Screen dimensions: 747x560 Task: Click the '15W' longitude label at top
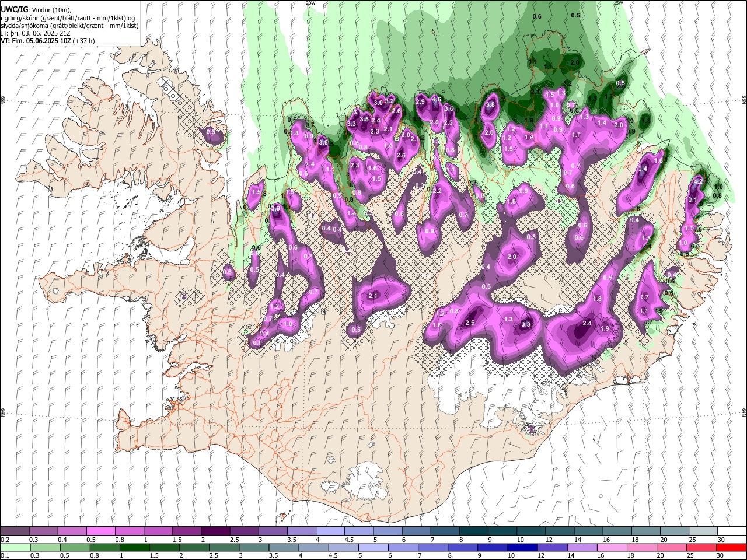coord(618,3)
